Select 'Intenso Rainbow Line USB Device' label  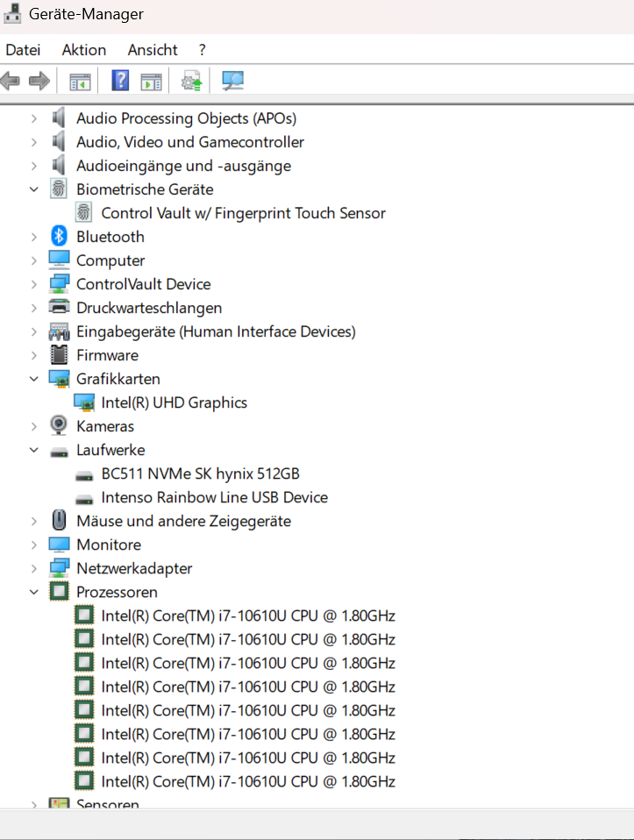coord(214,497)
